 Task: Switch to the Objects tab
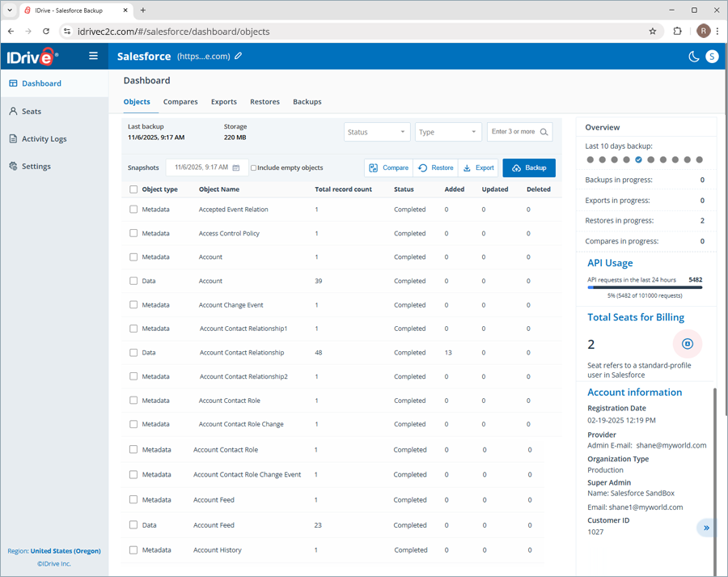[137, 102]
